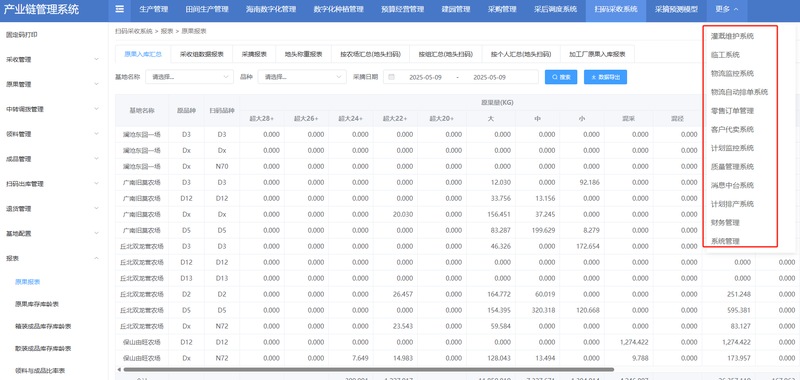This screenshot has width=800, height=380.
Task: Switch to 原果入库汇总 tab
Action: pos(143,54)
